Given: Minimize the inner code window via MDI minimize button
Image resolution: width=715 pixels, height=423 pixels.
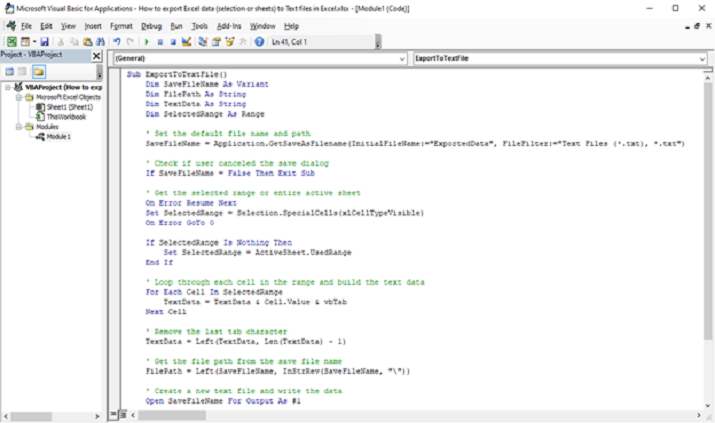Looking at the screenshot, I should click(687, 26).
